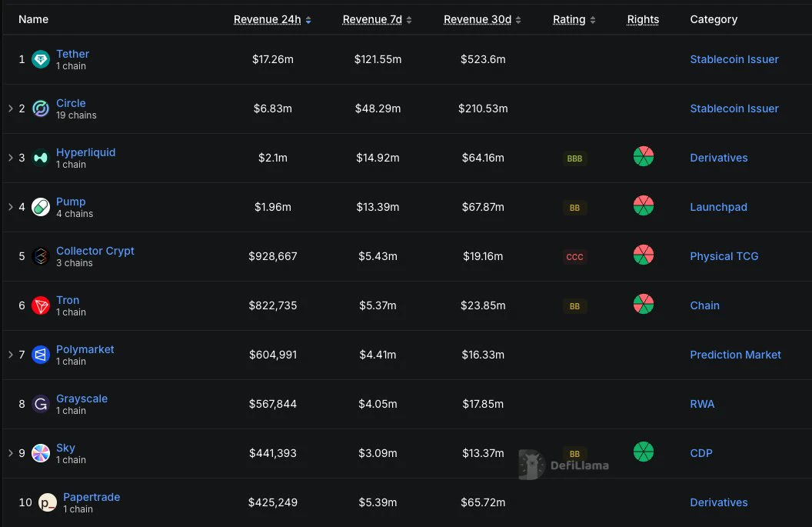Expand the Hyperliquid row chevron
The image size is (812, 527).
[10, 158]
